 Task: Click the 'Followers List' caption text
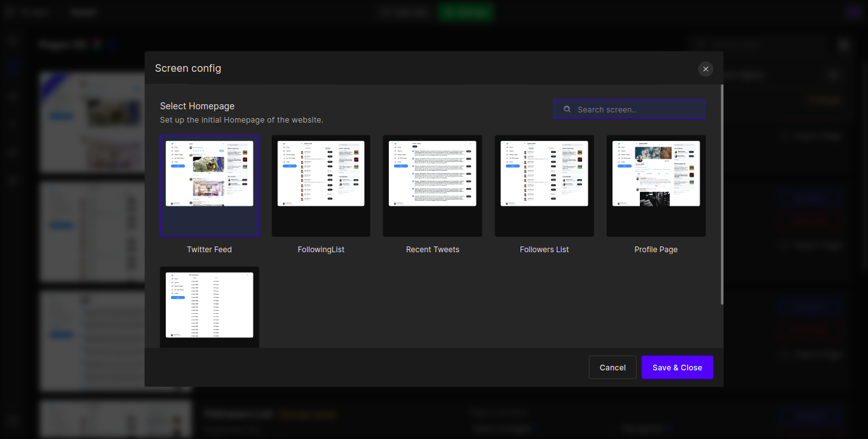[544, 250]
